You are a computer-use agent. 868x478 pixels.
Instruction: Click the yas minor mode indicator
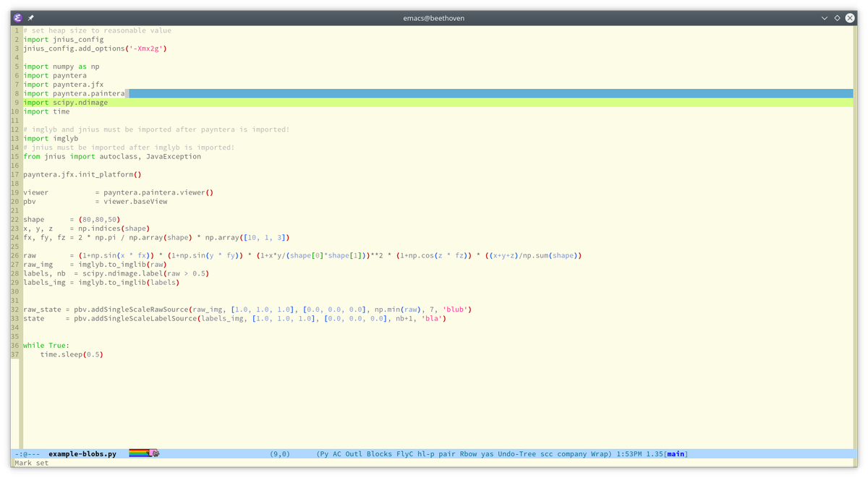(x=487, y=454)
